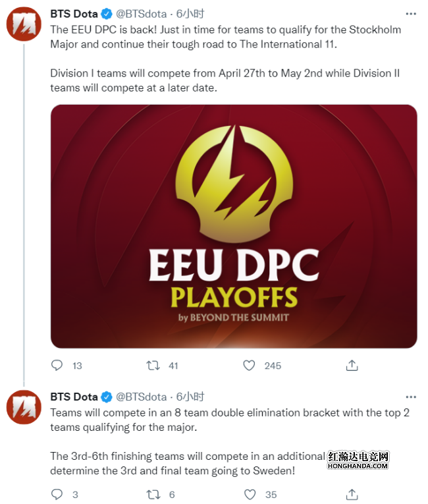Reply to the second tweet with 3 replies
This screenshot has height=504, width=428.
pos(57,494)
